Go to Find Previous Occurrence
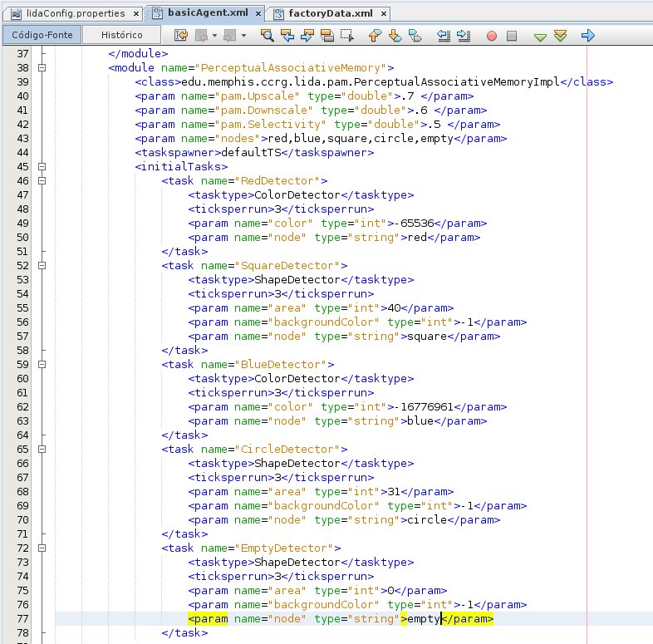653x644 pixels. click(287, 36)
